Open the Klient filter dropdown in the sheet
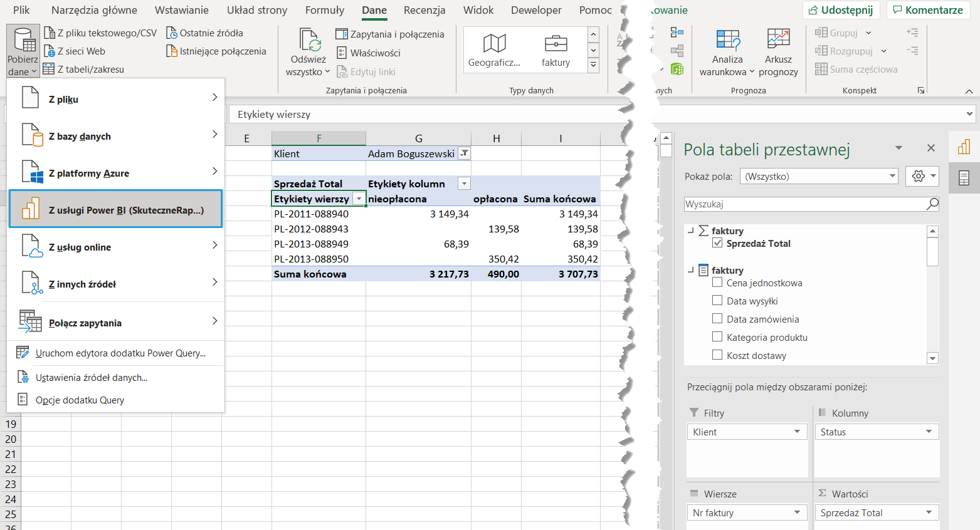The height and width of the screenshot is (530, 980). coord(464,153)
